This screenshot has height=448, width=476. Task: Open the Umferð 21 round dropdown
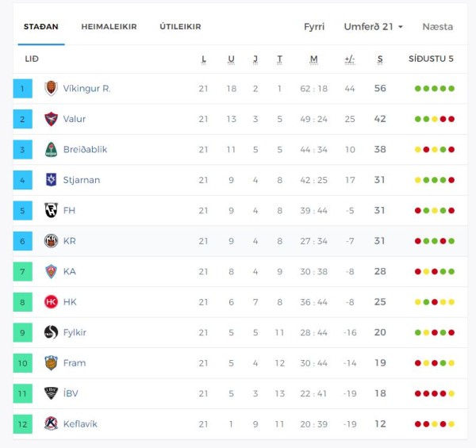point(374,27)
